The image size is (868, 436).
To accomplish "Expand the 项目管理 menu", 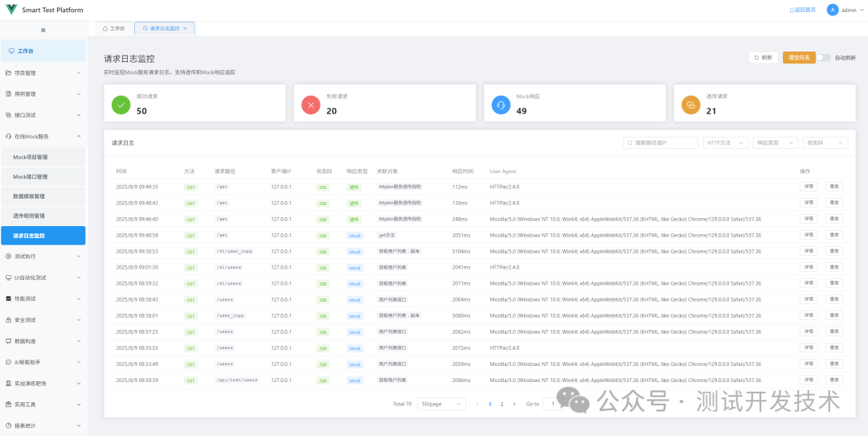I will pyautogui.click(x=79, y=72).
